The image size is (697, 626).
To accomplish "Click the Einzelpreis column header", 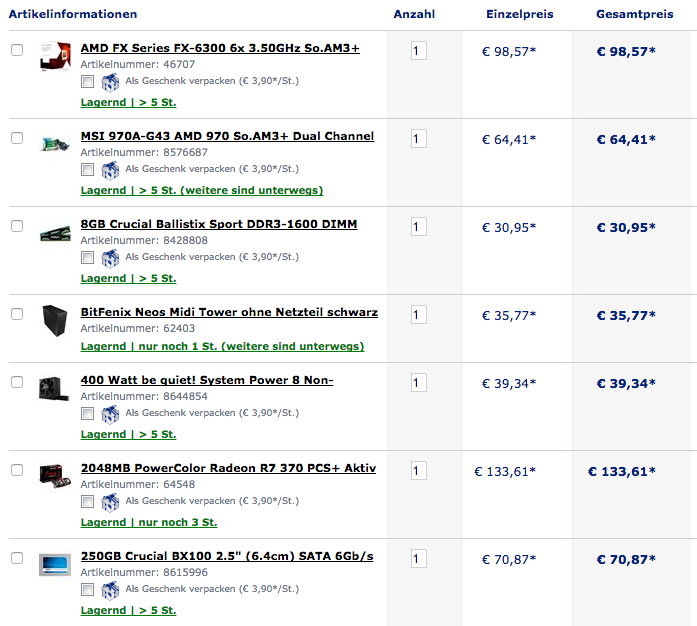I will tap(520, 14).
